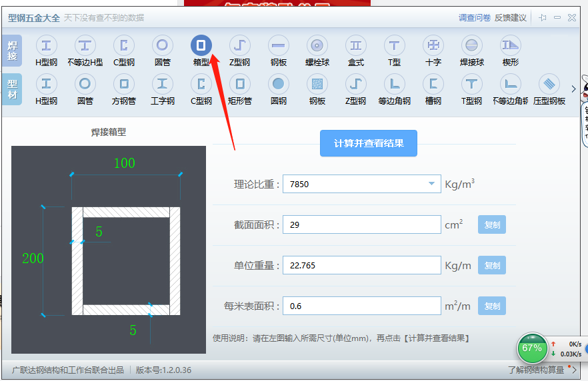Select 槽钢 channel steel icon

click(x=433, y=84)
